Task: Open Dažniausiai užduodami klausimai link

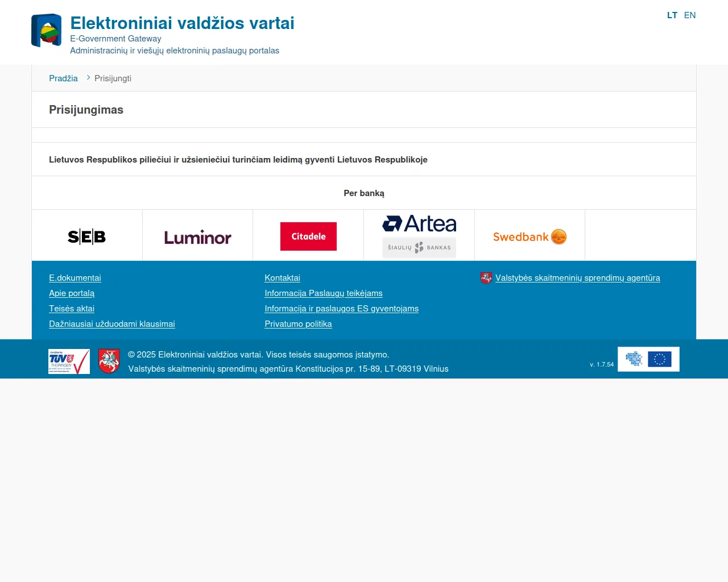Action: tap(112, 324)
